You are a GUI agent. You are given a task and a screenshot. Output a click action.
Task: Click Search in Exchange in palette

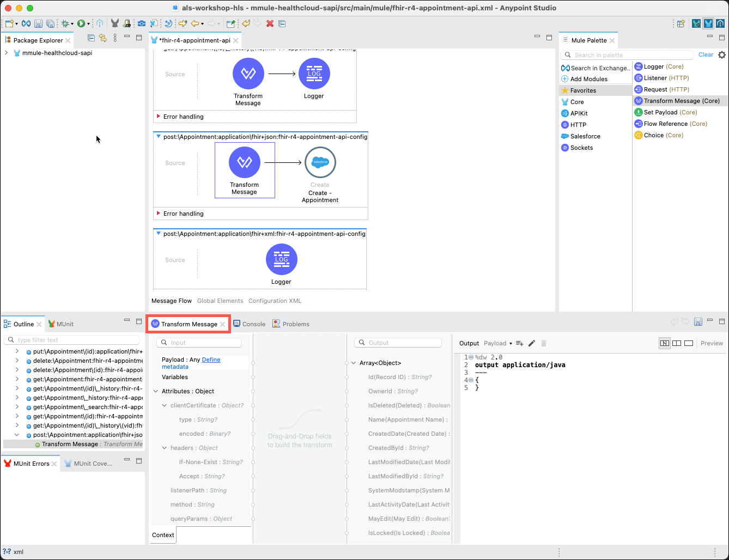[x=596, y=68]
